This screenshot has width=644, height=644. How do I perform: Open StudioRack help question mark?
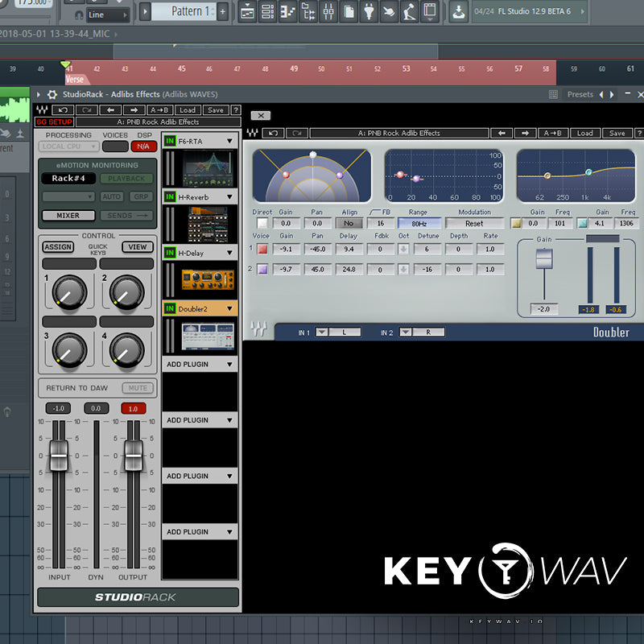coord(236,109)
